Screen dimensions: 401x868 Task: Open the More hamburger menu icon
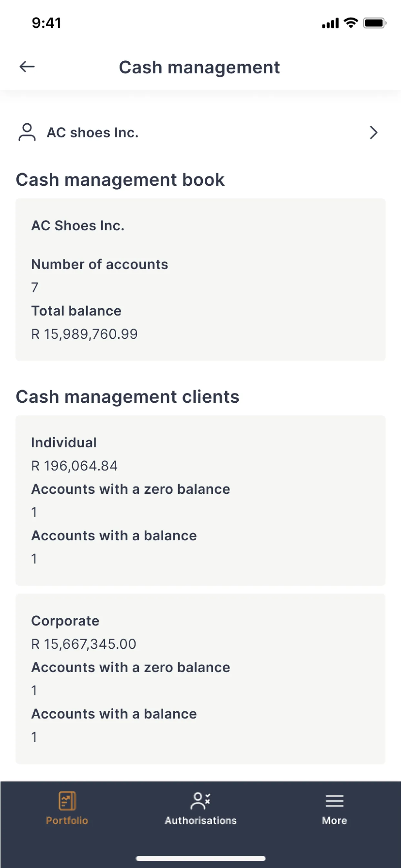[x=334, y=801]
